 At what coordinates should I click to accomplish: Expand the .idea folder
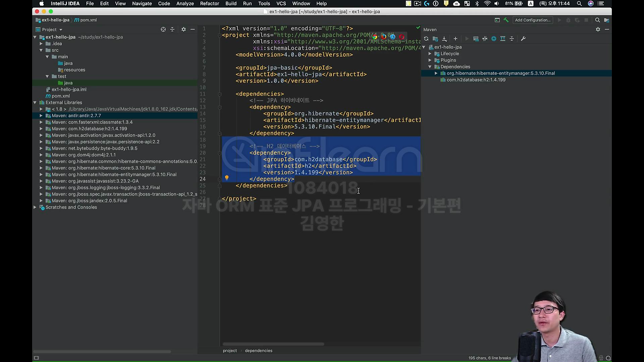point(41,44)
